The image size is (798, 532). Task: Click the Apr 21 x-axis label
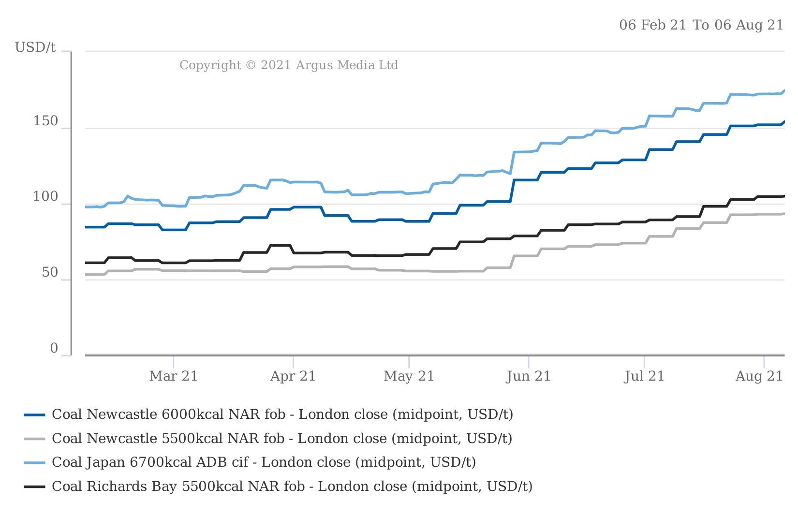[x=293, y=376]
